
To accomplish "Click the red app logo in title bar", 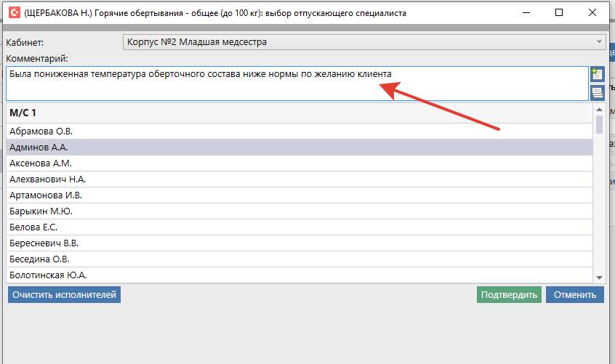I will pos(13,13).
